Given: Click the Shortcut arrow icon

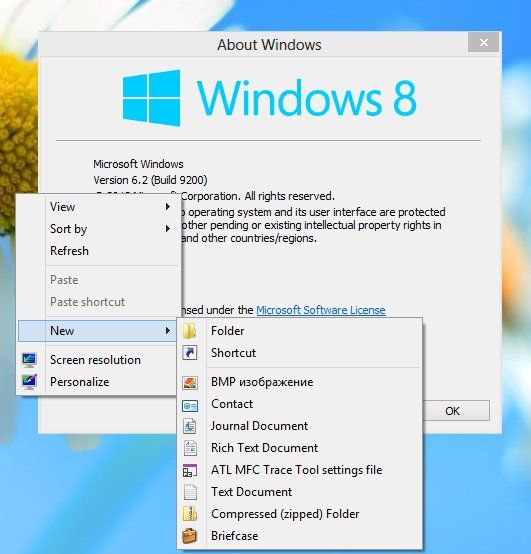Looking at the screenshot, I should 190,353.
